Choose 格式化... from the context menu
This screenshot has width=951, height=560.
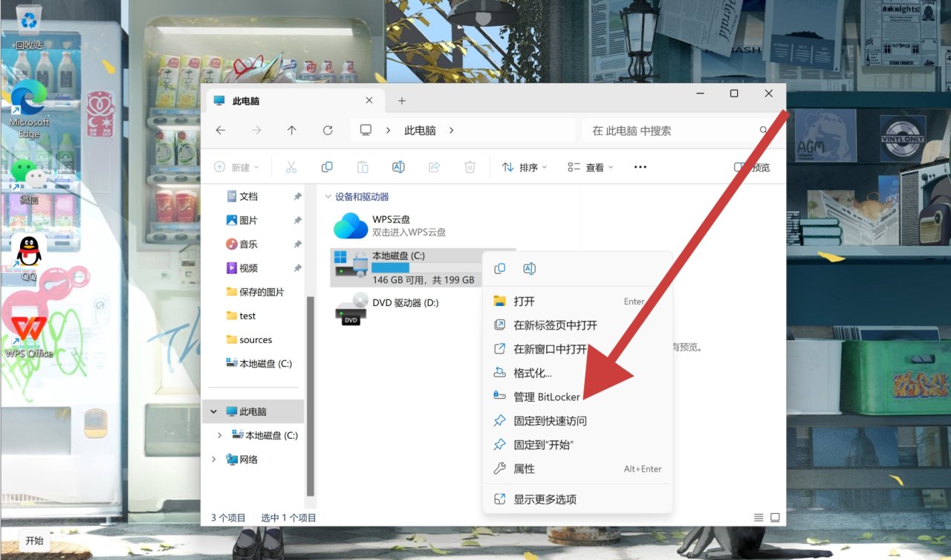[577, 373]
